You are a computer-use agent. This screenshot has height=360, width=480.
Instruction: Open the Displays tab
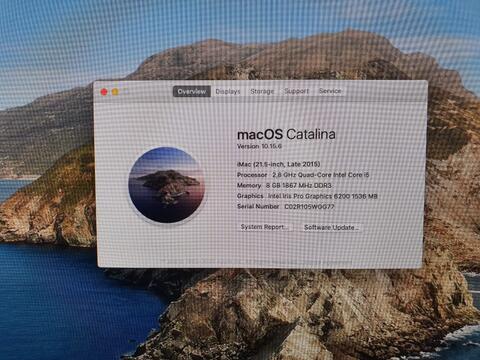click(x=228, y=91)
